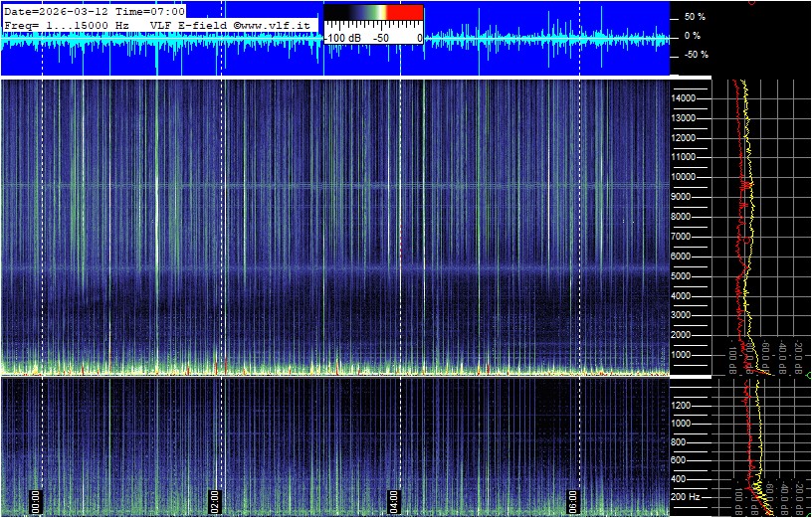Click the black segment of the dB color scale
The width and height of the screenshot is (812, 518).
[x=338, y=16]
